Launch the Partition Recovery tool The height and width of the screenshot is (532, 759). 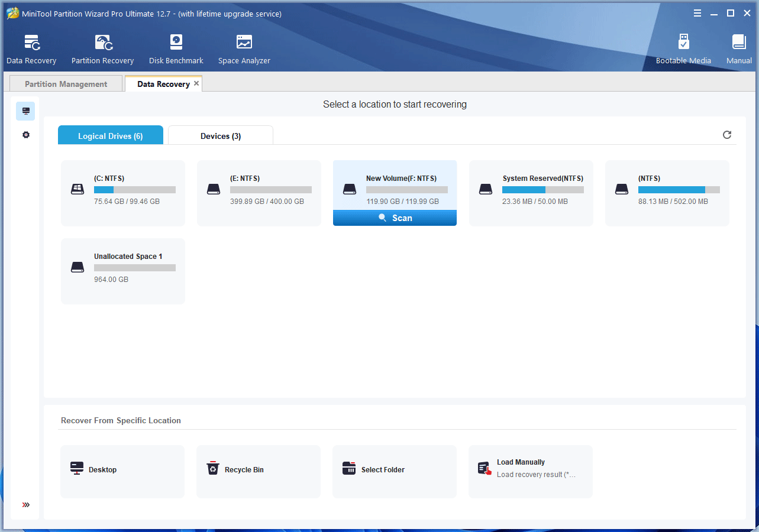pos(102,50)
